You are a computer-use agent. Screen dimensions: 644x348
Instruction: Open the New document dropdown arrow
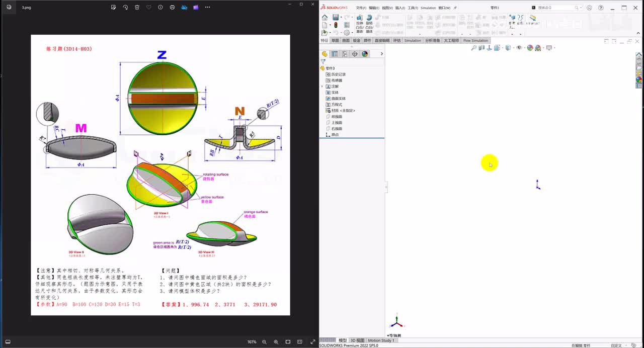[330, 25]
